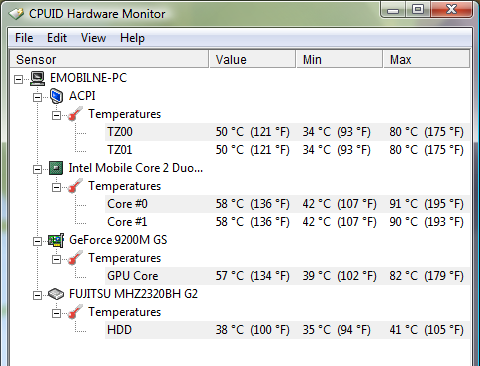Click the Max column header
The image size is (480, 366).
426,59
